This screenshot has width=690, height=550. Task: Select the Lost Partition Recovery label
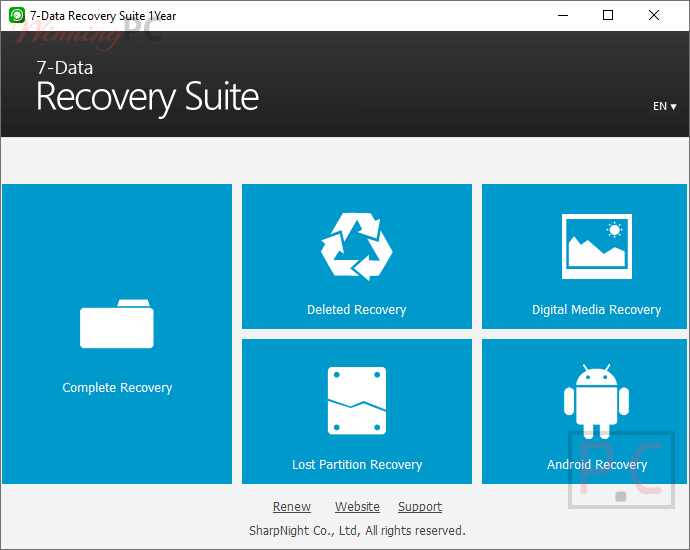[357, 465]
